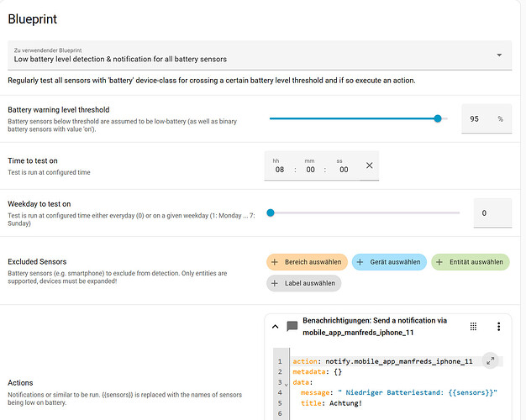The height and width of the screenshot is (420, 526).
Task: Click the Battery warning level slider handle
Action: (438, 119)
